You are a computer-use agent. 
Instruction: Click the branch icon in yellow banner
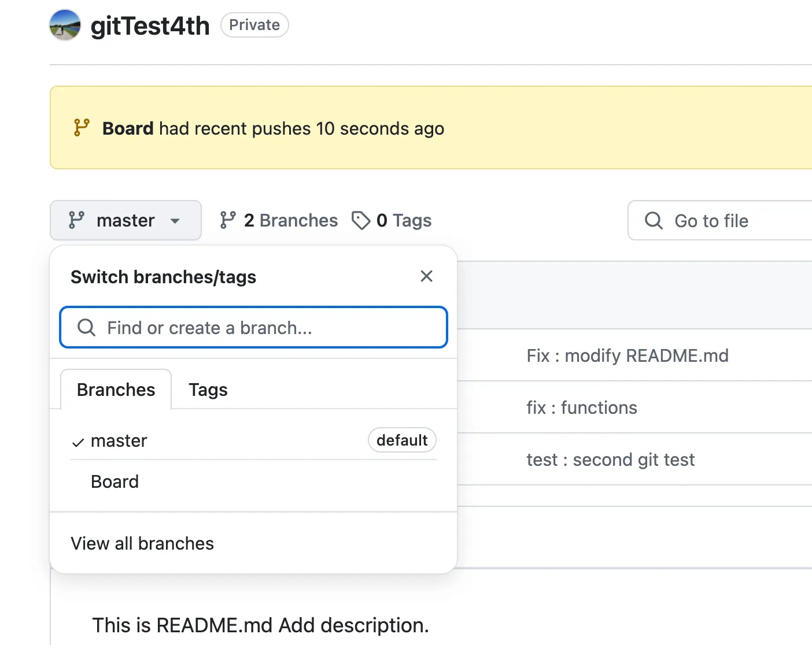[x=82, y=128]
